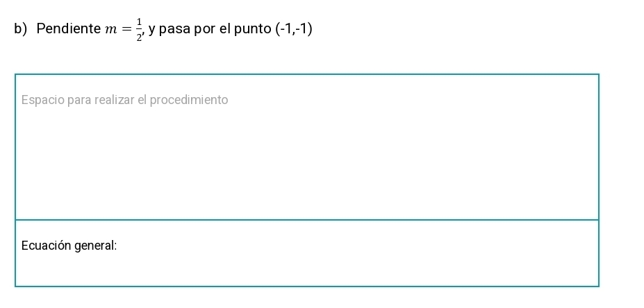Click the word 'realizar' in the placeholder text

tap(115, 100)
